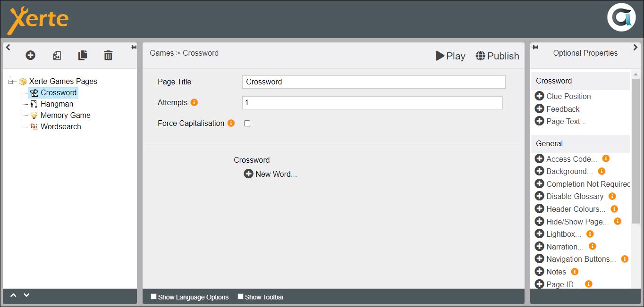Click the info icon beside Force Capitalisation
Viewport: 644px width, 307px height.
[x=231, y=123]
